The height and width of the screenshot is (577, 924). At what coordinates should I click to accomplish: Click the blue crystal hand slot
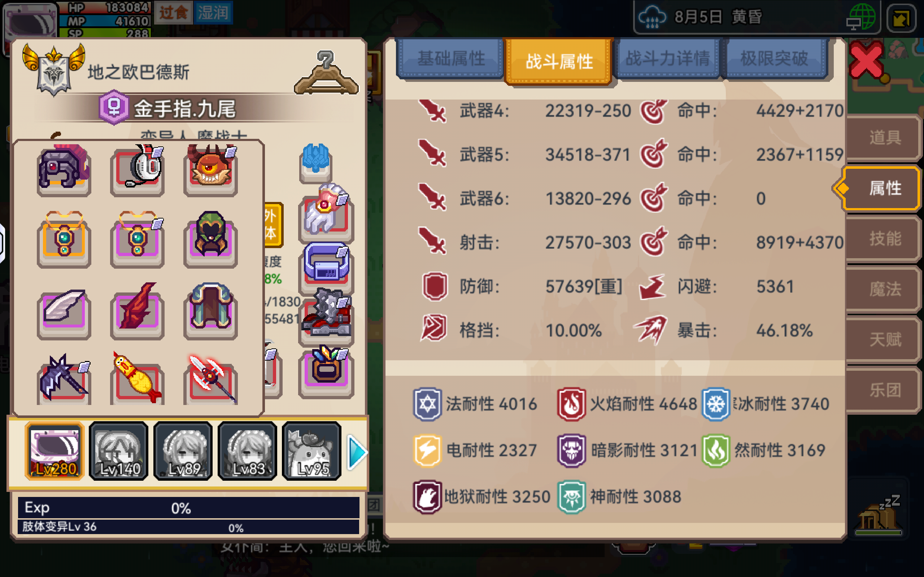pyautogui.click(x=315, y=162)
